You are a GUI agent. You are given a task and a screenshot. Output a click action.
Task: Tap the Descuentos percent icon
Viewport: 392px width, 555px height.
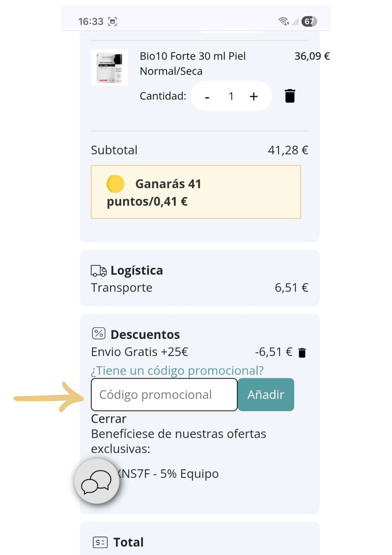point(99,334)
